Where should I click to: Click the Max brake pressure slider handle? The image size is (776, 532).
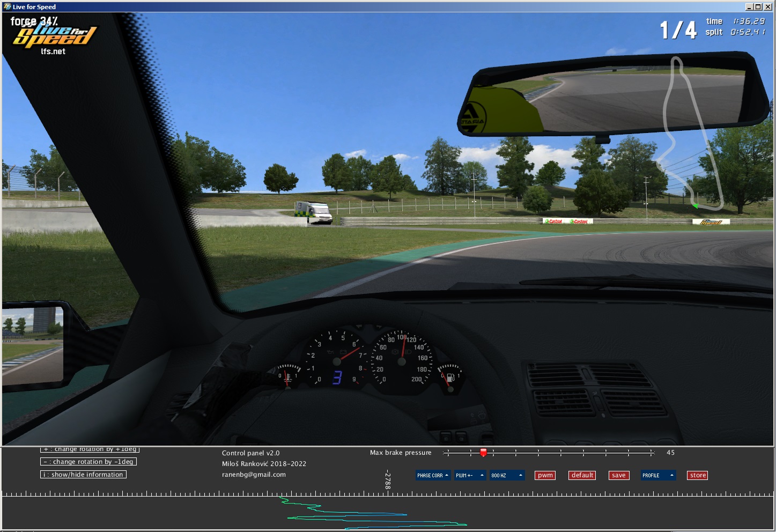pos(483,453)
